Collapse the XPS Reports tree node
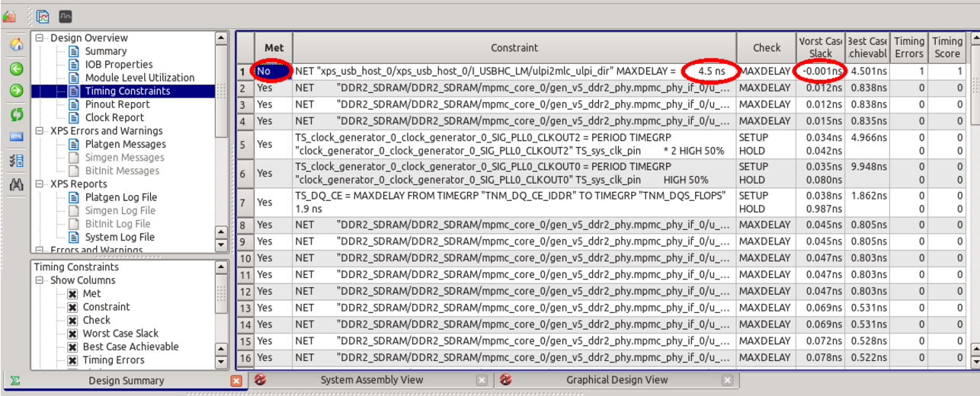 tap(40, 184)
